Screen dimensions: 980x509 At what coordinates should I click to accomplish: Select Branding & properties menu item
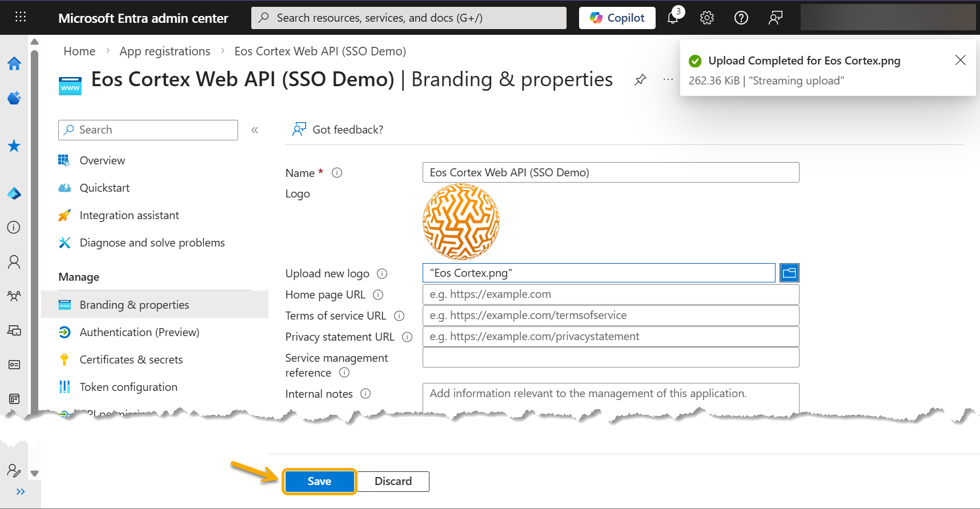(155, 305)
